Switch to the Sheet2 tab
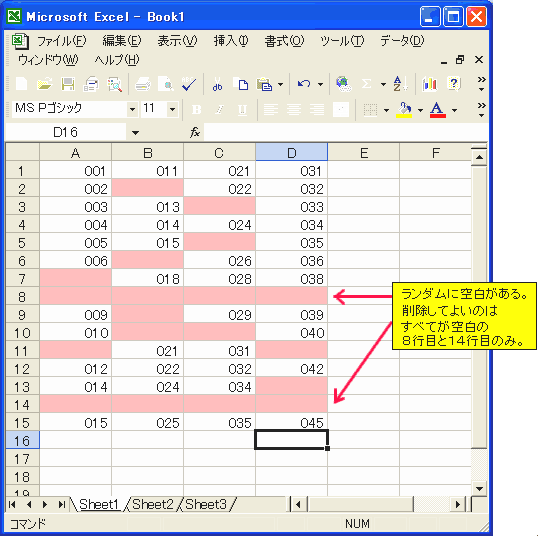538x536 pixels. [153, 504]
